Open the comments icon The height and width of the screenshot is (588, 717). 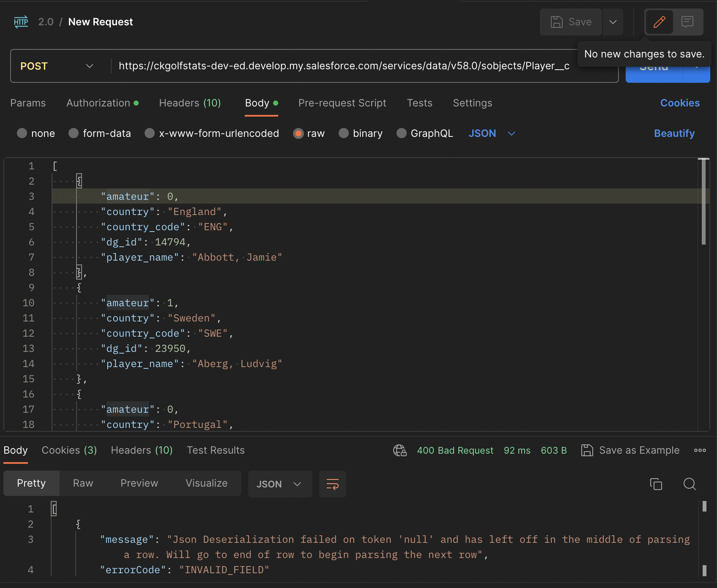[x=687, y=22]
